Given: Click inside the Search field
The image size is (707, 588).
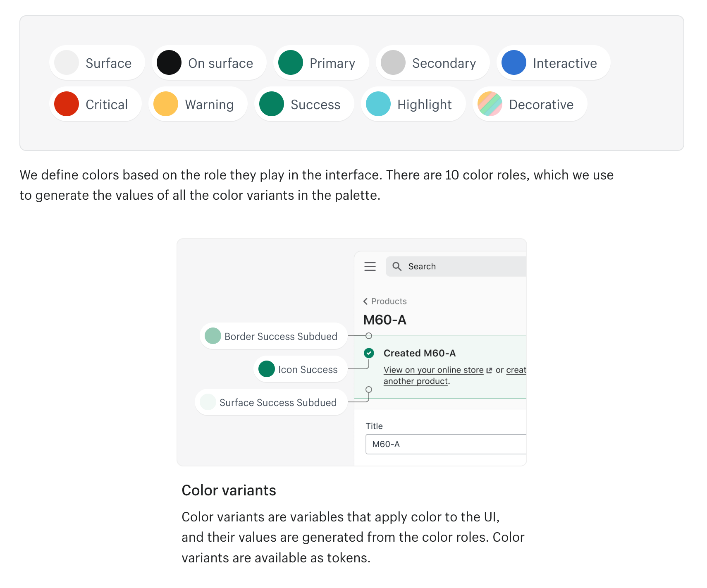Looking at the screenshot, I should pos(456,266).
